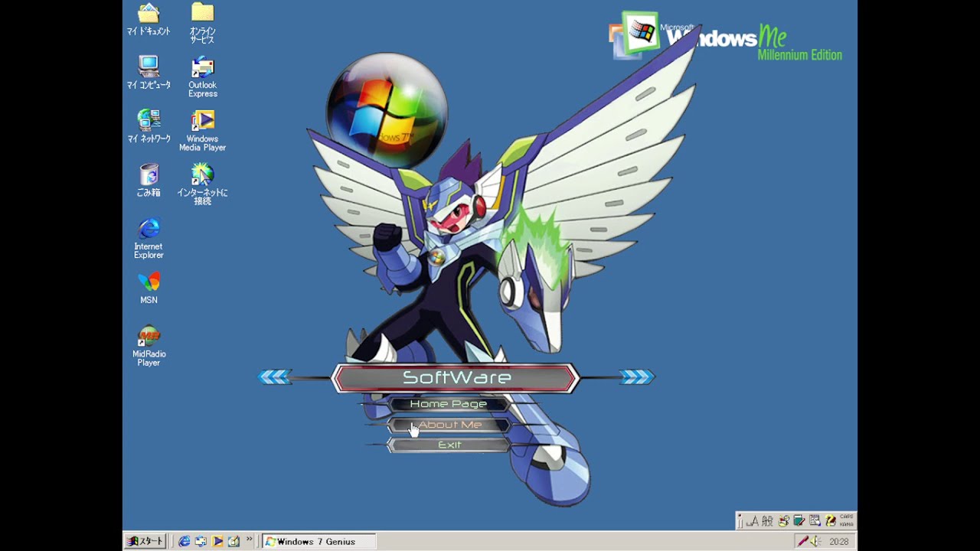Select the マイ コンピュータ desktop icon
980x551 pixels.
point(149,73)
